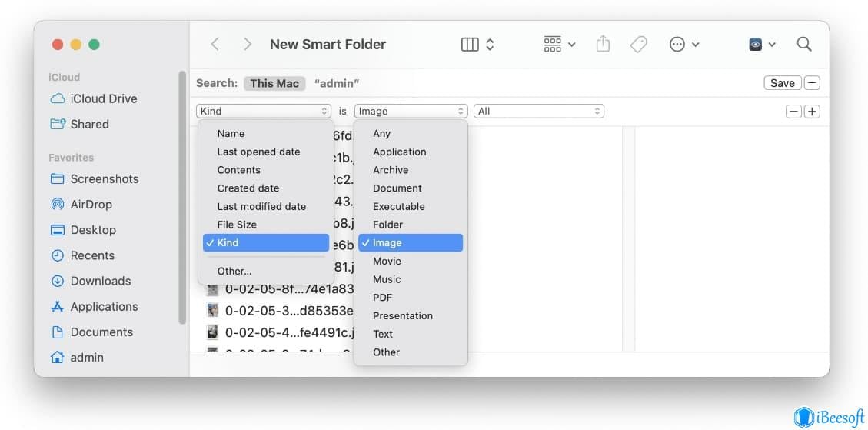The height and width of the screenshot is (430, 868).
Task: Open the Tags toolbar icon
Action: 638,45
